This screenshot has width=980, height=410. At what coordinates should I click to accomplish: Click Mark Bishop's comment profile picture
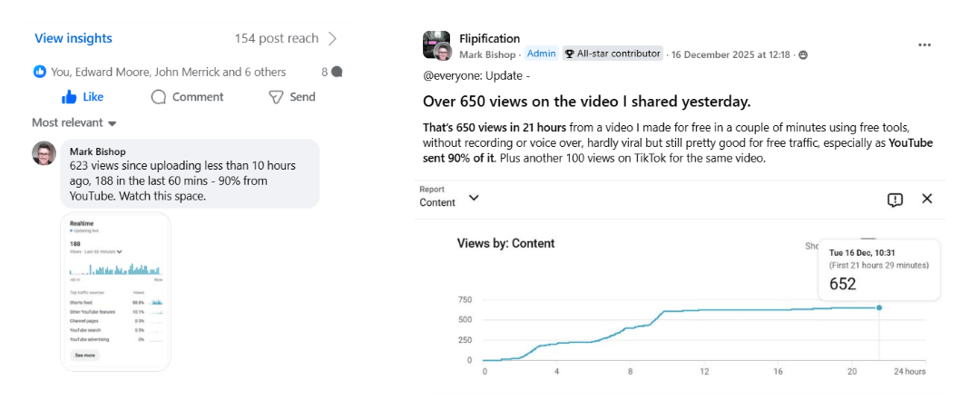(x=44, y=154)
